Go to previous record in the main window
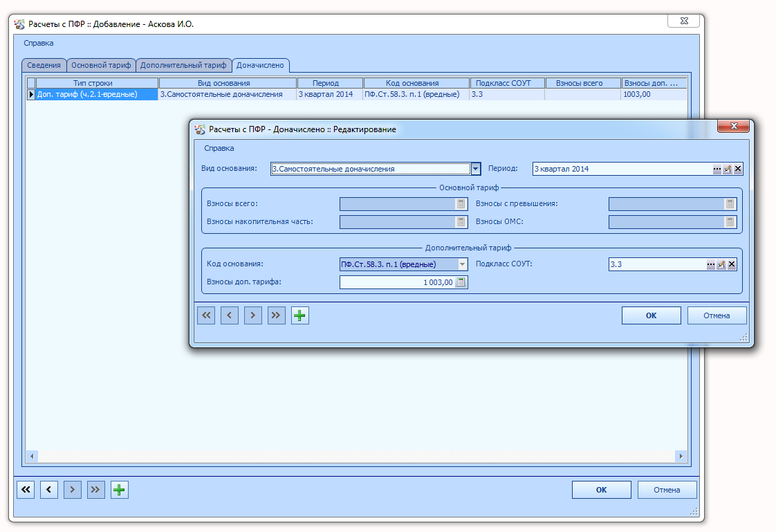Image resolution: width=776 pixels, height=532 pixels. click(x=49, y=490)
